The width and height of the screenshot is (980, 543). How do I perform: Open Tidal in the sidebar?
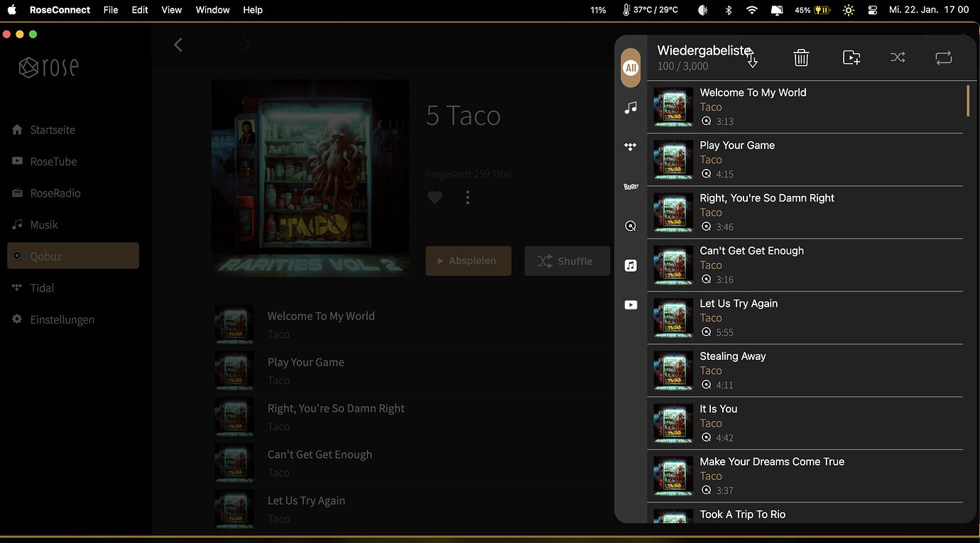coord(73,287)
